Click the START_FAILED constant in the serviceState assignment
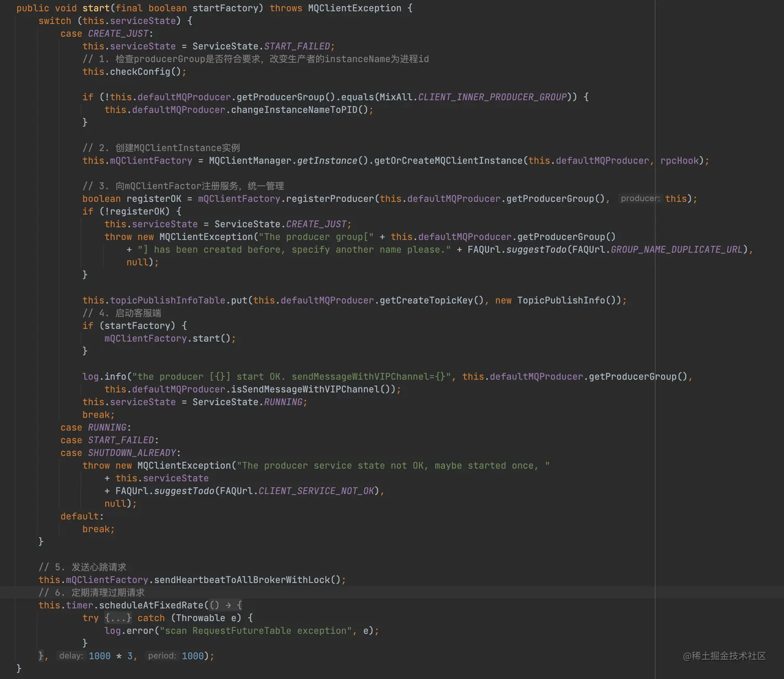Screen dimensions: 784x679 point(297,46)
